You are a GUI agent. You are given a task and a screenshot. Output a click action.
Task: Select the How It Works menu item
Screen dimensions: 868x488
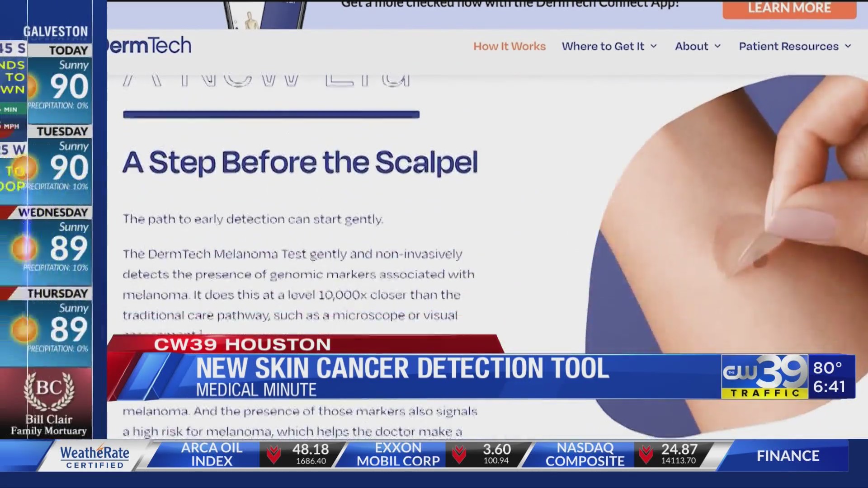509,46
